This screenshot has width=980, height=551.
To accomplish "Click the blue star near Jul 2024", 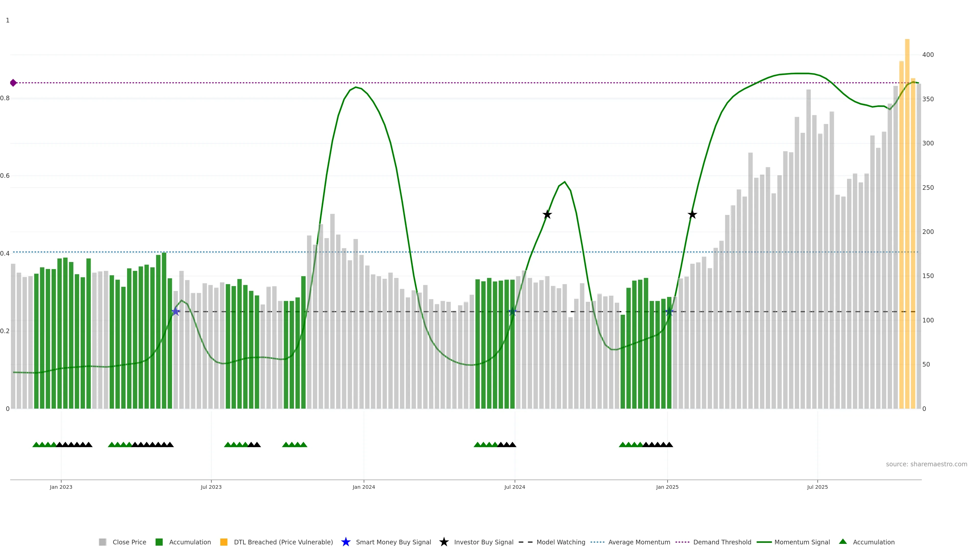I will [x=512, y=312].
